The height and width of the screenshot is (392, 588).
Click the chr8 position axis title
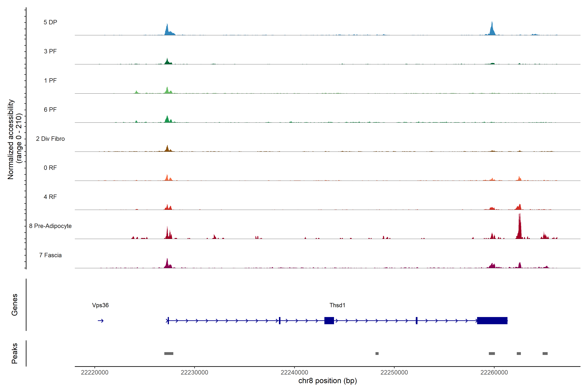[327, 381]
